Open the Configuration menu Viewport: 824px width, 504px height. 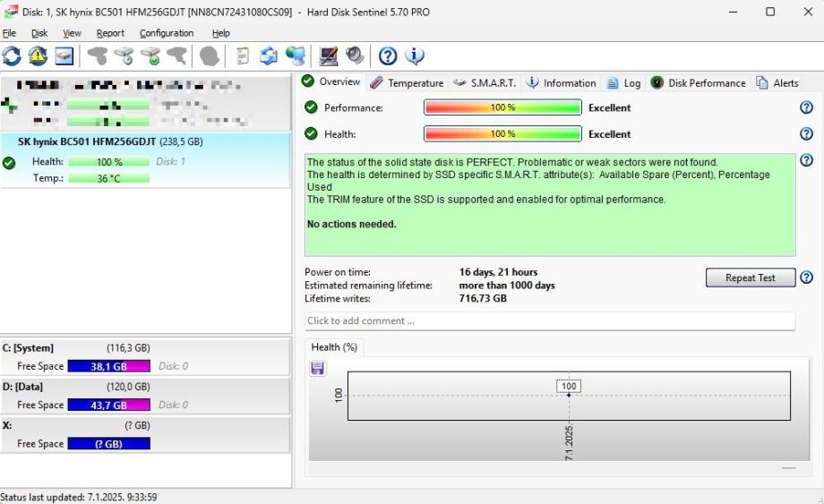click(167, 33)
